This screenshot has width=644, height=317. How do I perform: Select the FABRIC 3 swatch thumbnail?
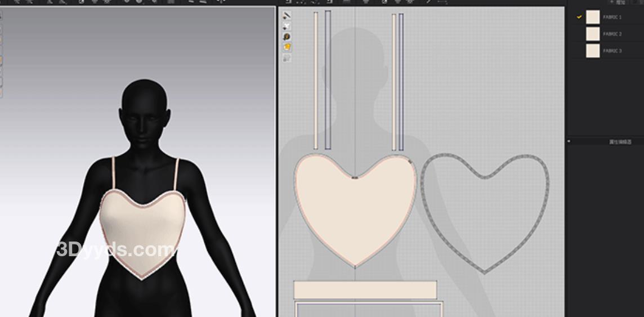(x=592, y=51)
